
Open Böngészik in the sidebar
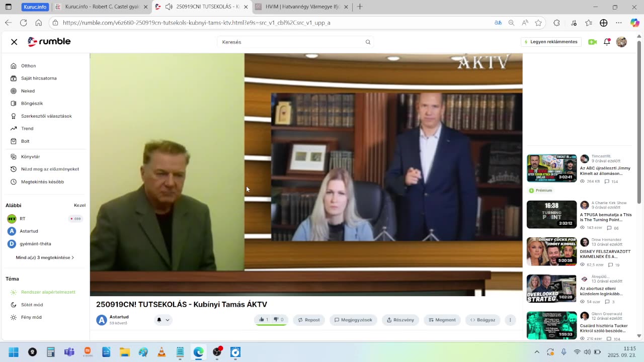click(x=32, y=104)
